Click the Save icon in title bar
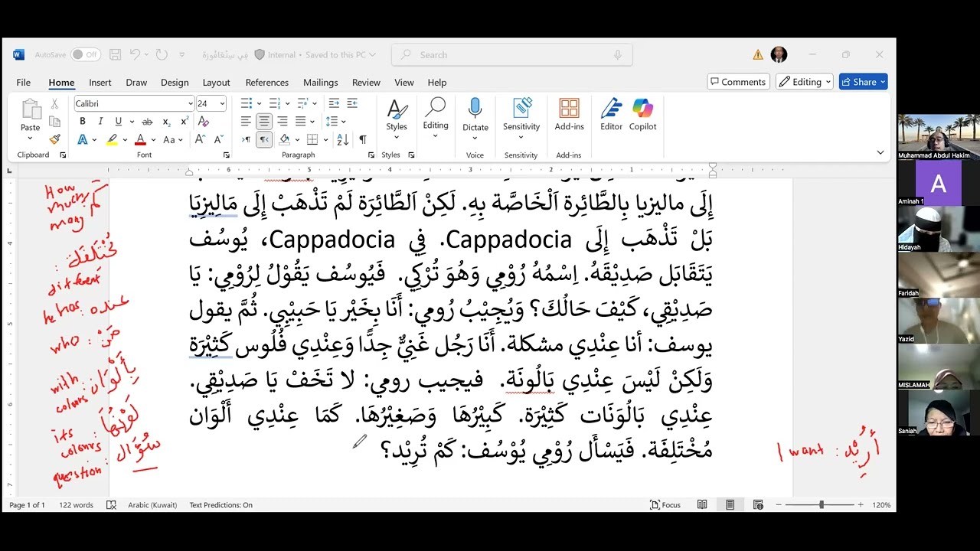This screenshot has height=551, width=980. [116, 54]
